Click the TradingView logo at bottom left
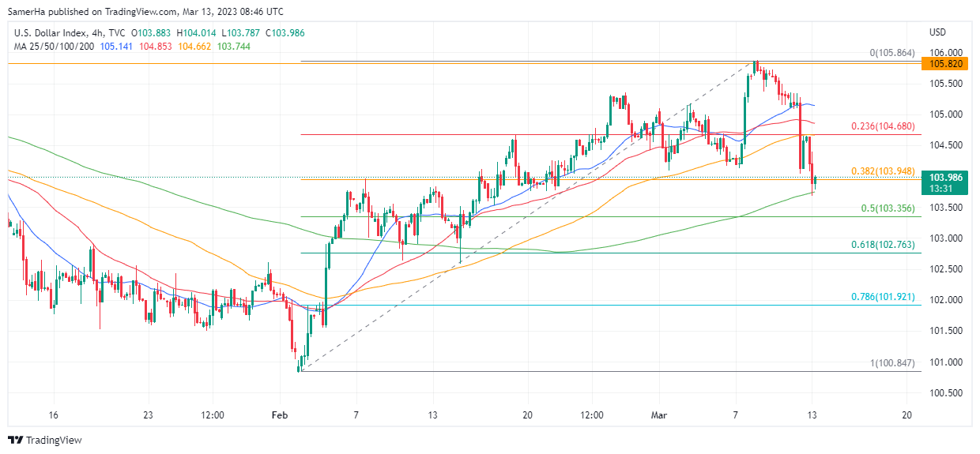This screenshot has width=980, height=454. [44, 440]
